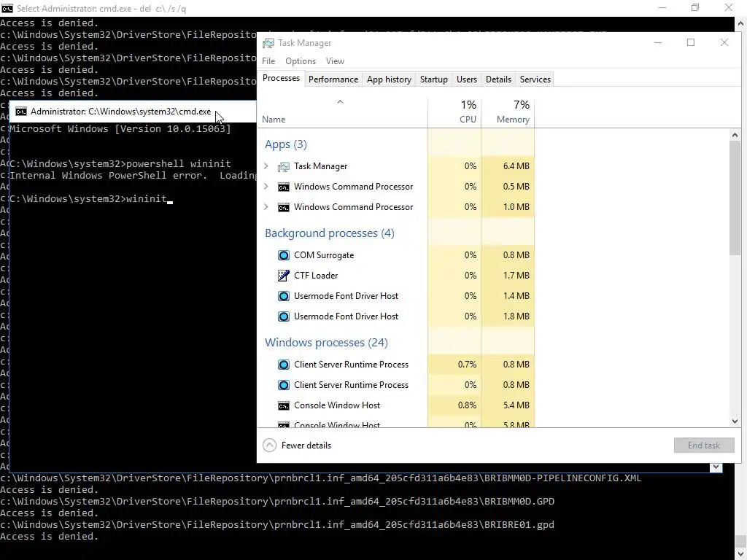This screenshot has height=560, width=747.
Task: Select the Apps (3) group header
Action: [286, 144]
